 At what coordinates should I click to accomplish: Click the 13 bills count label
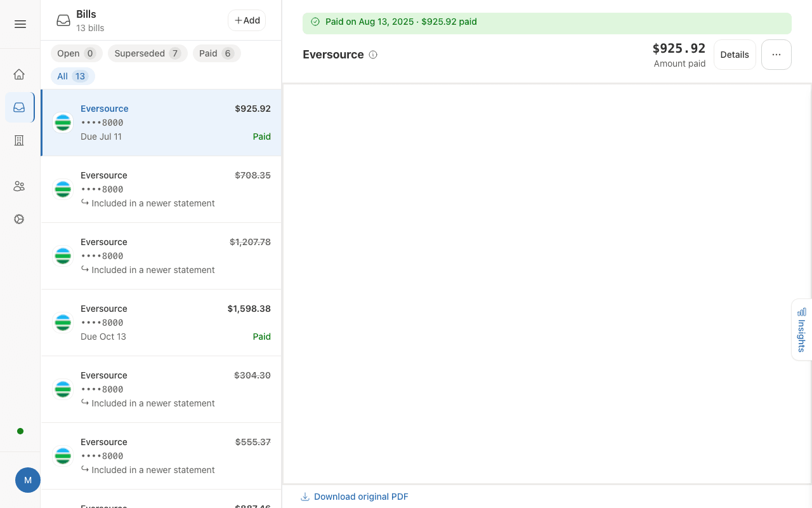[x=90, y=28]
